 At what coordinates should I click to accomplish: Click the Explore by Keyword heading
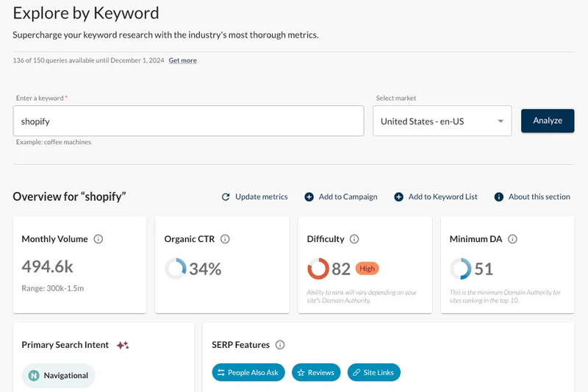[x=86, y=13]
